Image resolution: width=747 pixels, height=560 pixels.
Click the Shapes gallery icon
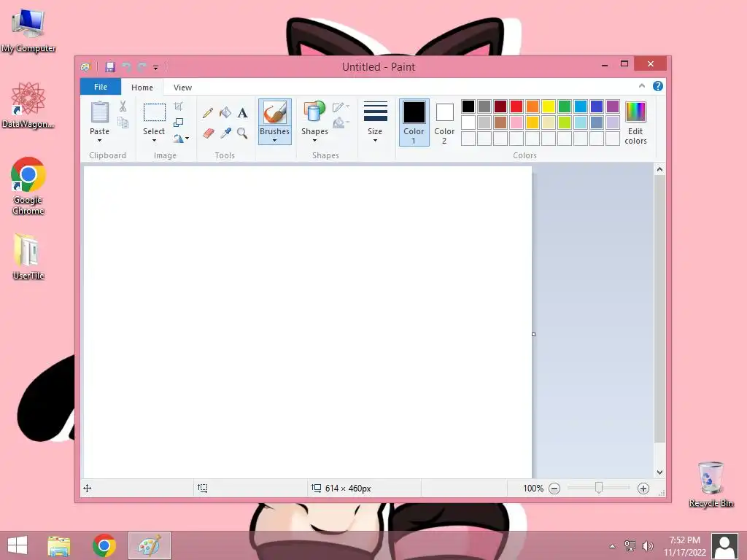click(x=314, y=112)
